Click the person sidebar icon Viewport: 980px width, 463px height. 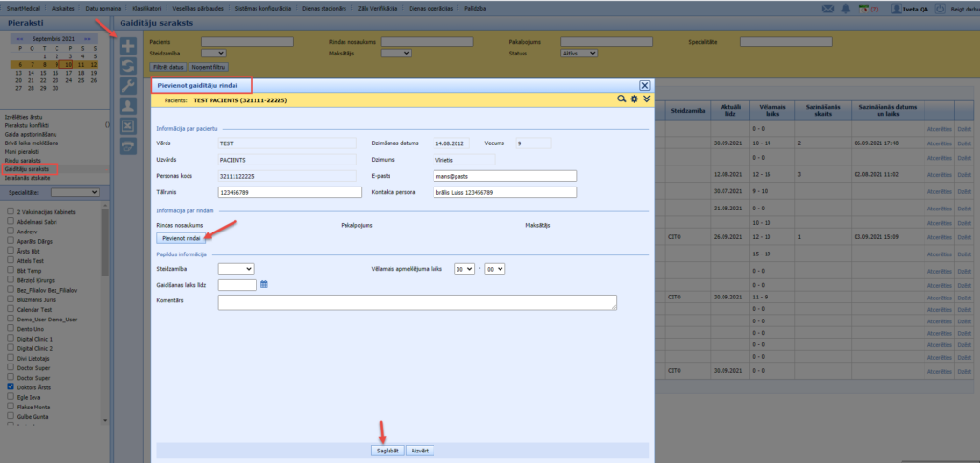click(x=128, y=106)
